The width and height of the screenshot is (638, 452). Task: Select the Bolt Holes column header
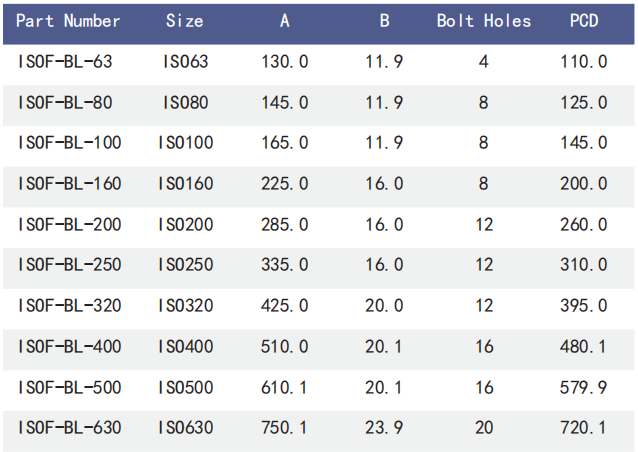coord(484,21)
